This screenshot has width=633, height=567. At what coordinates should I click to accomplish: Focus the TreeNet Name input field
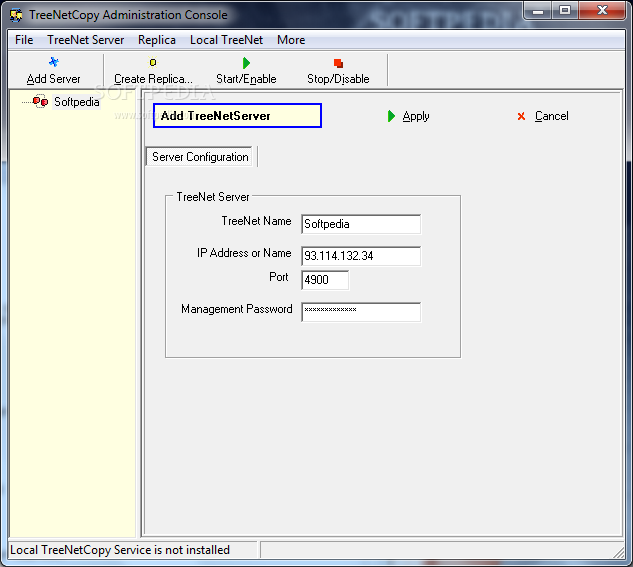361,224
